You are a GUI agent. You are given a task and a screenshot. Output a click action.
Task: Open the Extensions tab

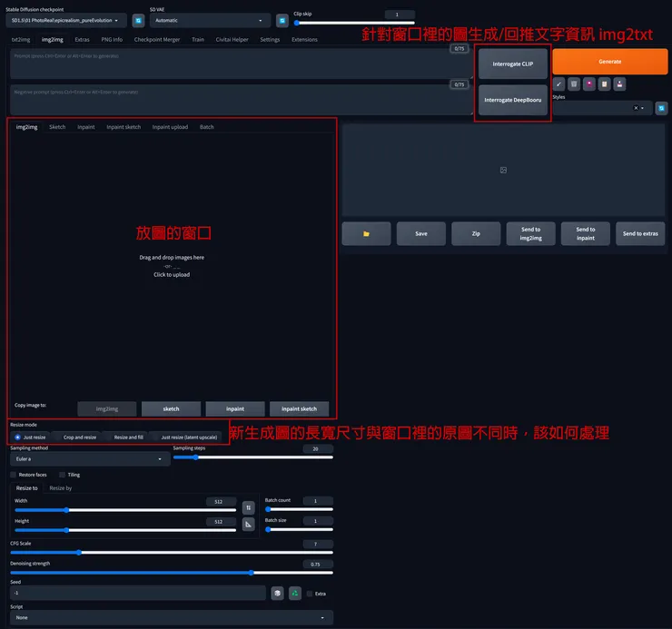305,39
